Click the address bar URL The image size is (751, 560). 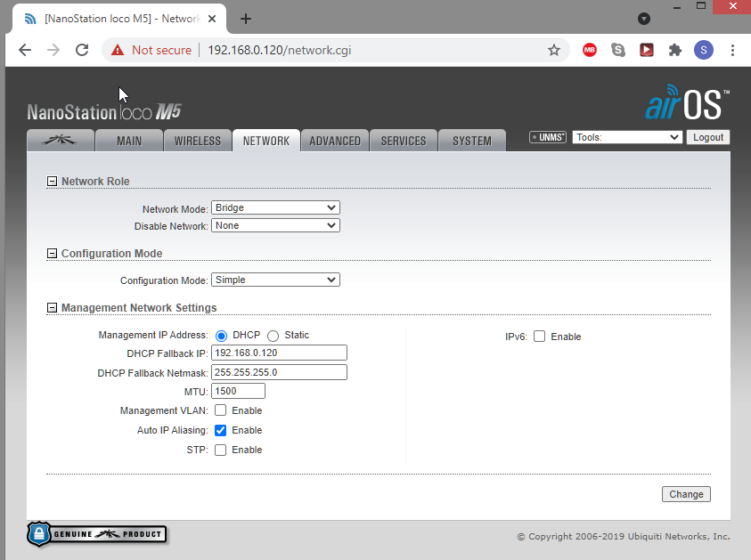coord(280,50)
